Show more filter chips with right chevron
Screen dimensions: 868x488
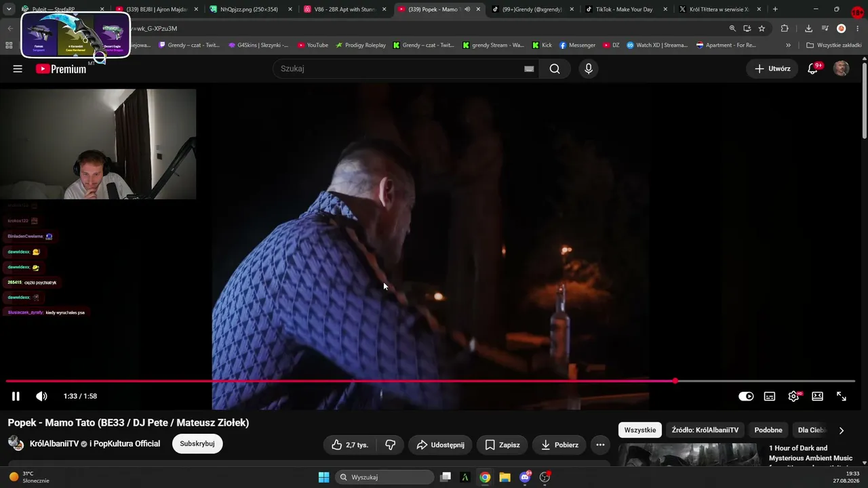pos(842,430)
